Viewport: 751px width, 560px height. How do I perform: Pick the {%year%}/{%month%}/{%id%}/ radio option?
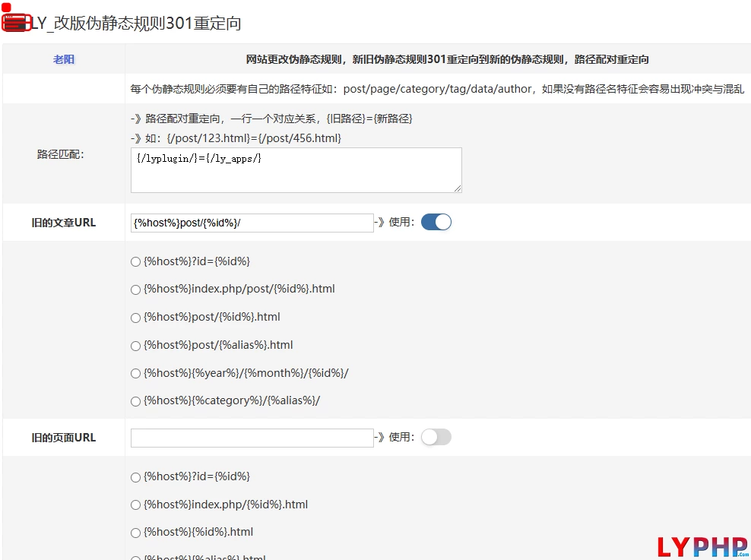click(x=135, y=374)
